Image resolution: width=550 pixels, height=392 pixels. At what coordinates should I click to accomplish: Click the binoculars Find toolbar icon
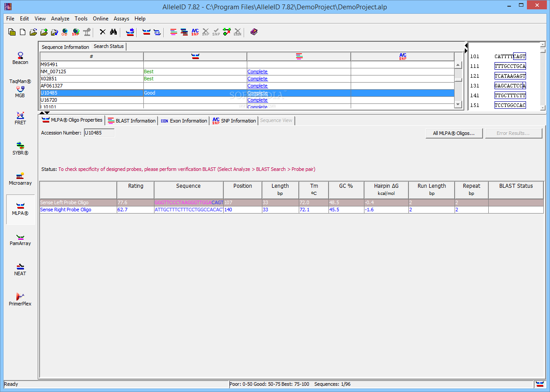pos(113,32)
